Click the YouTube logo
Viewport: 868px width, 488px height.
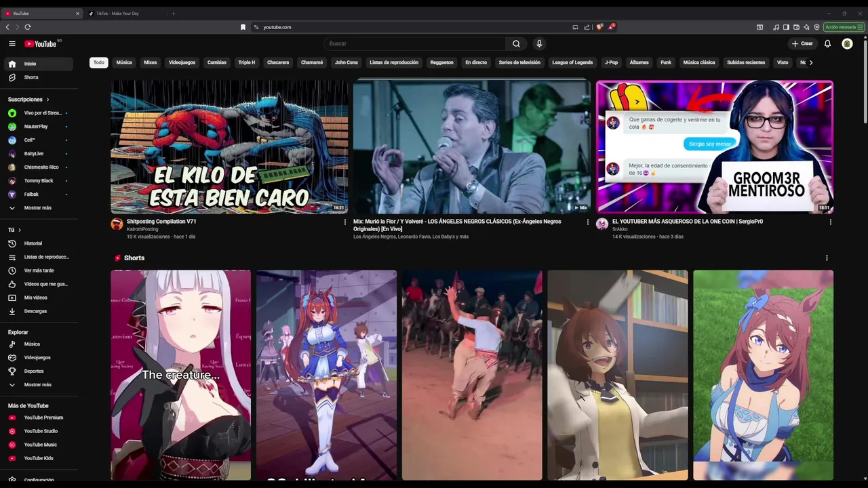(41, 43)
